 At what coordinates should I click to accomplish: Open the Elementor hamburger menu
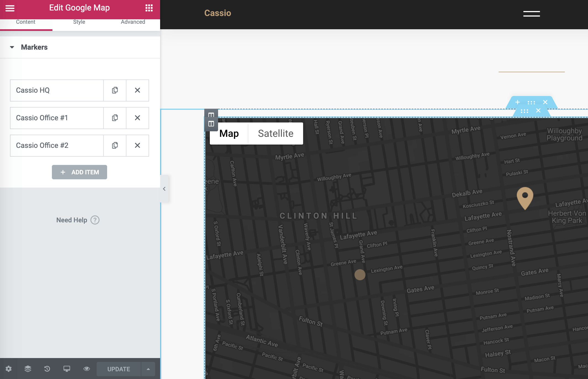10,8
